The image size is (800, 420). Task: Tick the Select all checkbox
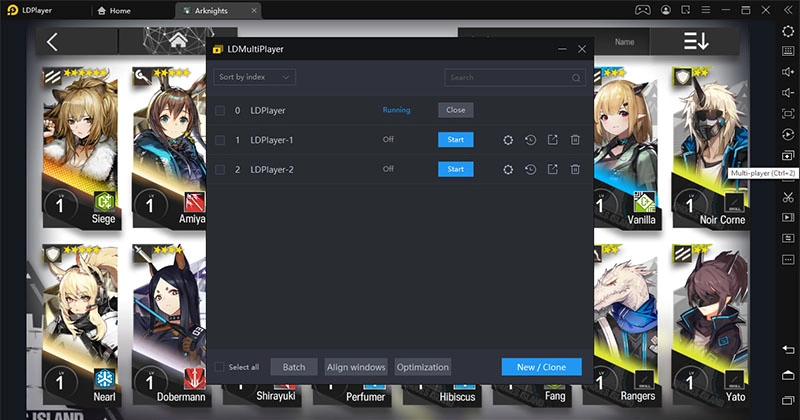pos(220,367)
